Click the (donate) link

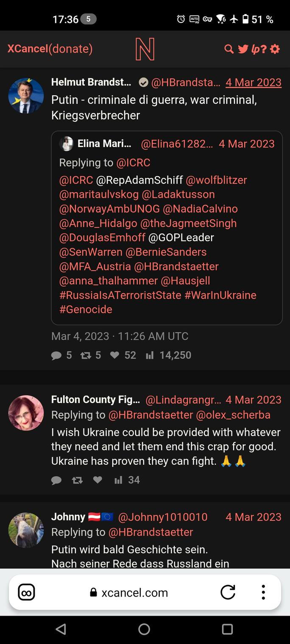point(70,49)
